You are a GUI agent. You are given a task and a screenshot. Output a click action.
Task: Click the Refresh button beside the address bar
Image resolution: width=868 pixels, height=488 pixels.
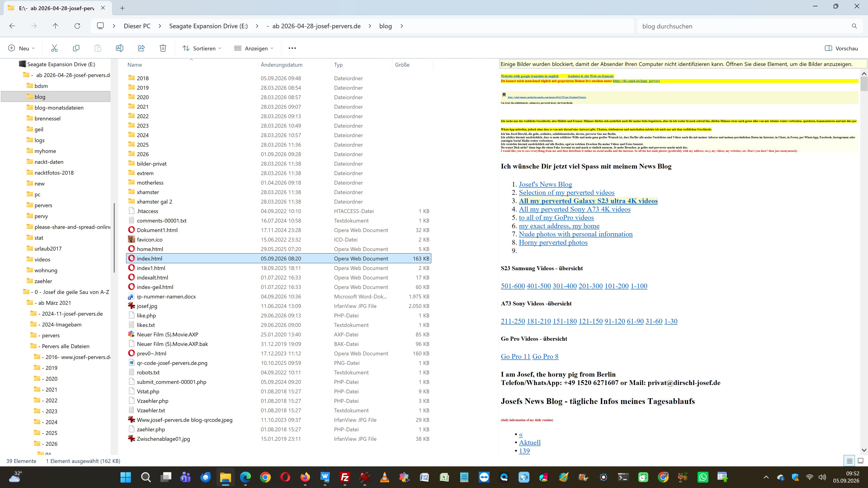[x=77, y=26]
